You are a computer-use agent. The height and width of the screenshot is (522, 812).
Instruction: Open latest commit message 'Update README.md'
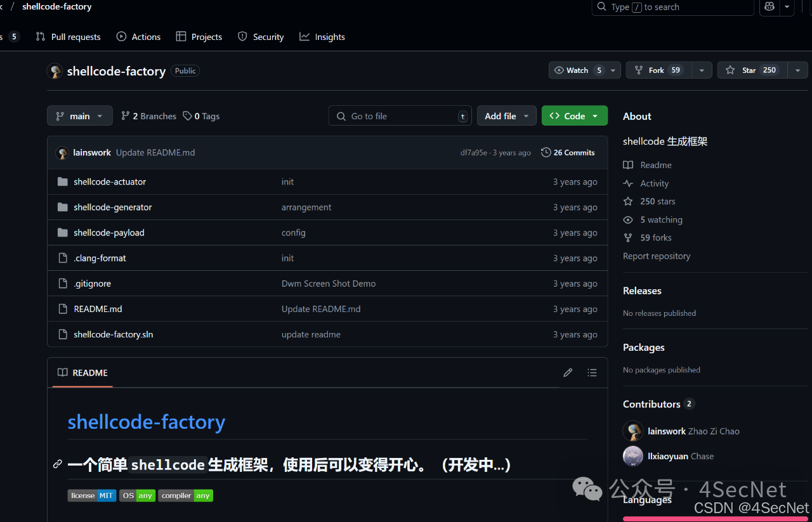pyautogui.click(x=155, y=153)
